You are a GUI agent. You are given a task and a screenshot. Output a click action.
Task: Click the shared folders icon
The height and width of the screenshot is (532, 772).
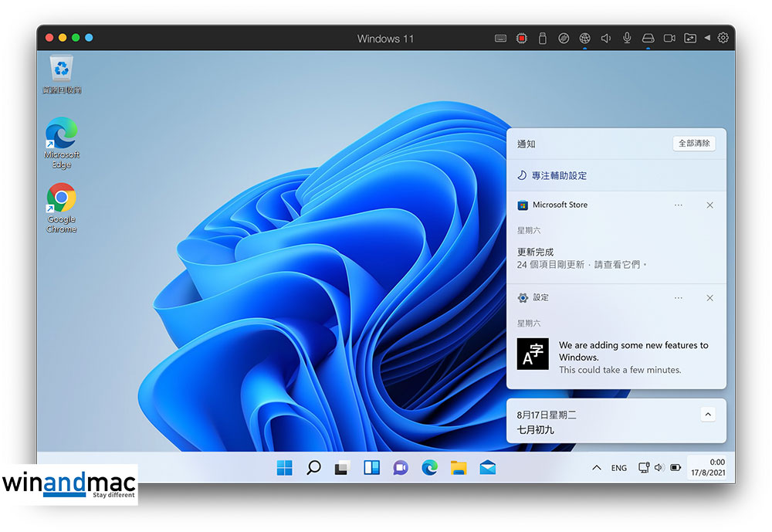pos(690,38)
